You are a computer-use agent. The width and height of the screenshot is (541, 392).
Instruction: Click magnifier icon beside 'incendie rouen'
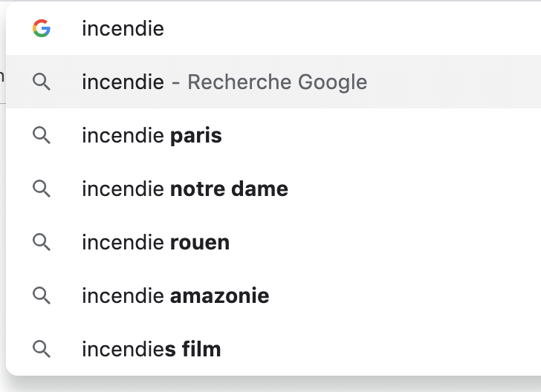tap(42, 242)
